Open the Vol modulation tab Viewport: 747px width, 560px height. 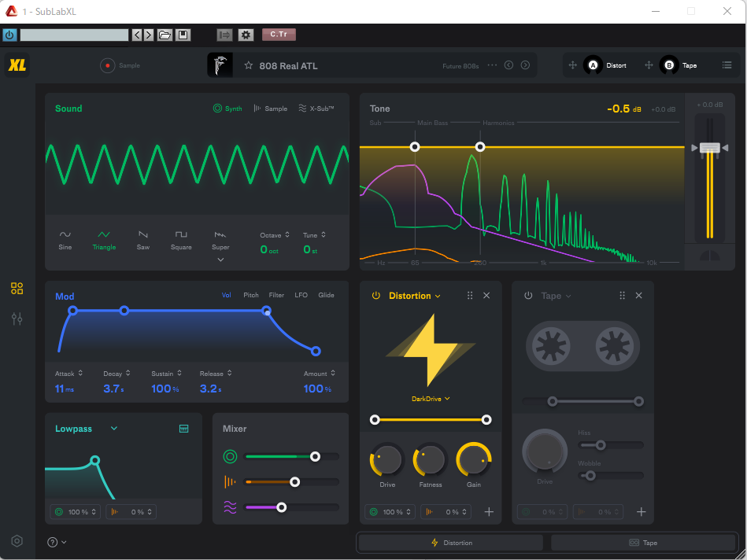click(226, 295)
